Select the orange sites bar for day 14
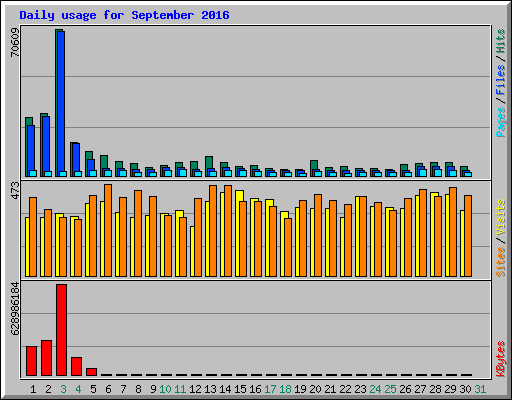Viewport: 512px width, 400px height. pos(228,231)
